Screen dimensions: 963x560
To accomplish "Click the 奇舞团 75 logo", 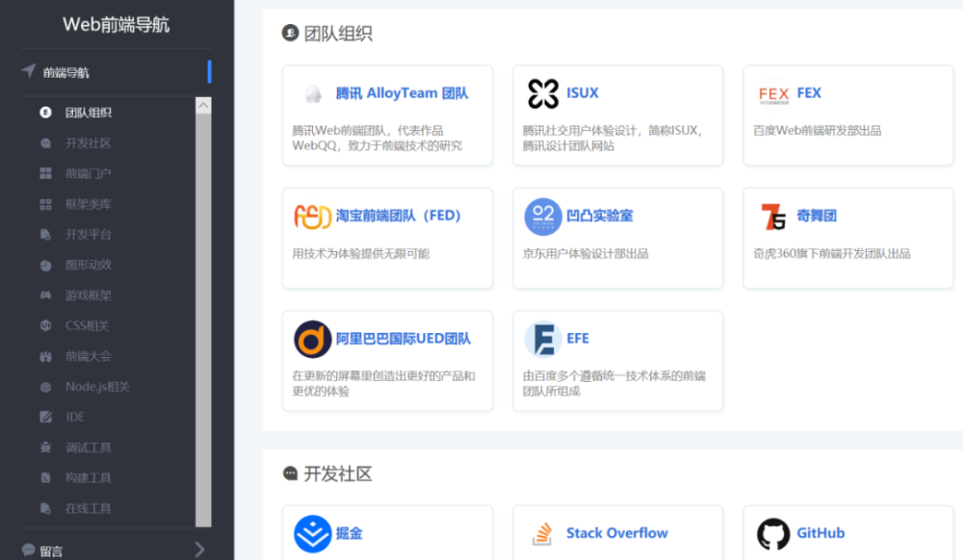I will (x=774, y=216).
